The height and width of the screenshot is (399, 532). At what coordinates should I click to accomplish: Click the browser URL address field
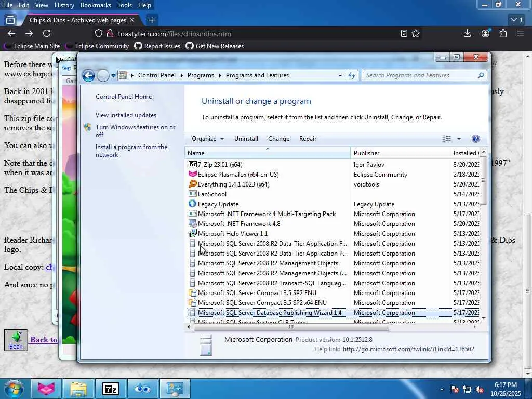tap(256, 34)
